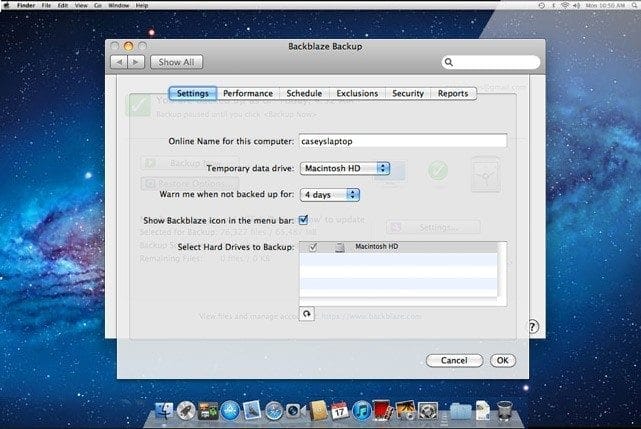Select the Security tab

(x=408, y=93)
